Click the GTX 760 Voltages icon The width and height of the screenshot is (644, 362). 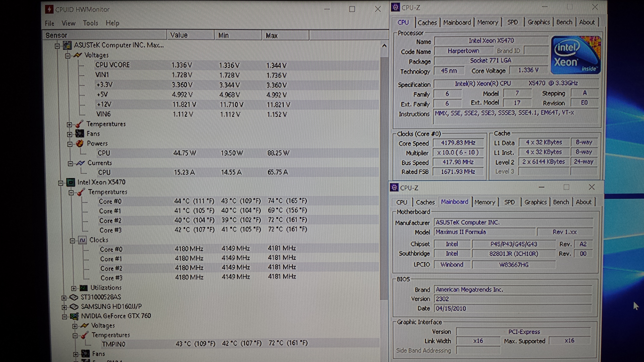click(x=85, y=326)
